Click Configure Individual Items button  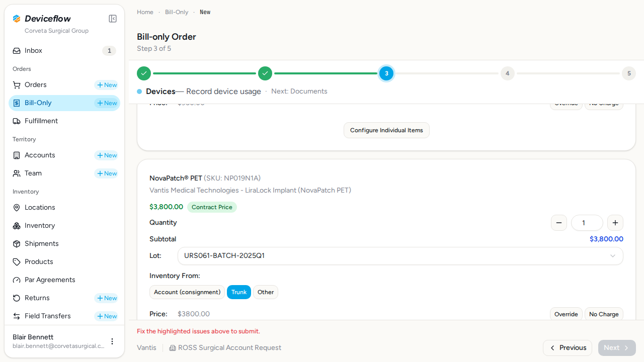click(386, 130)
